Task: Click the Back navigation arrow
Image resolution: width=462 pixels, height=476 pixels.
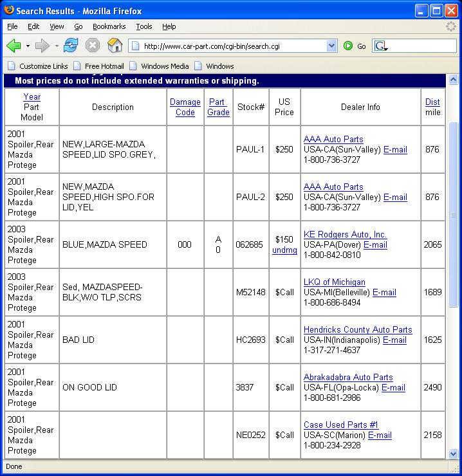Action: tap(14, 46)
